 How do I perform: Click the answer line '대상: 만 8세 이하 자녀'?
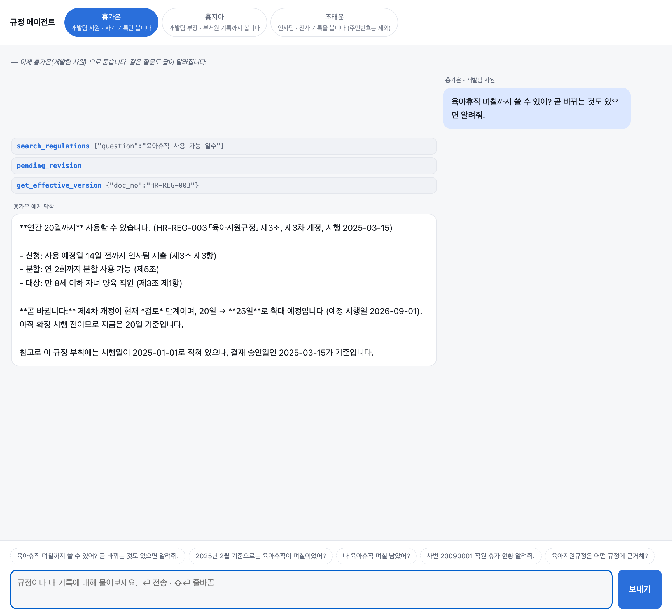101,283
